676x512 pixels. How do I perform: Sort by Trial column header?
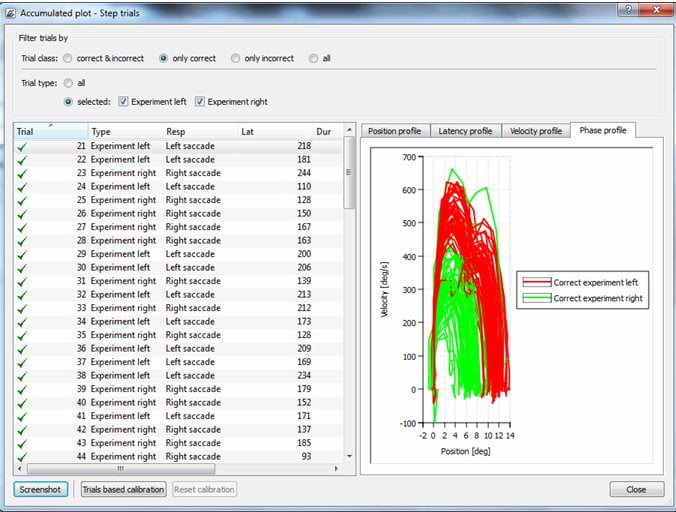(x=51, y=131)
